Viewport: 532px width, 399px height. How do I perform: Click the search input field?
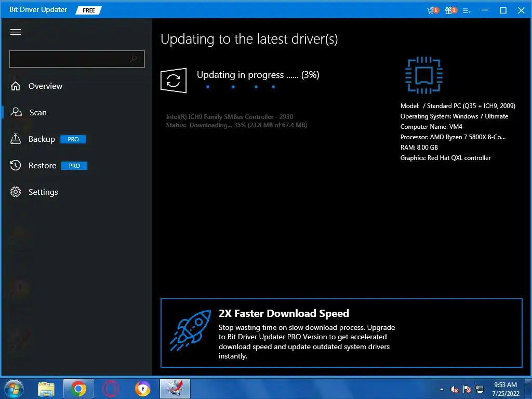click(77, 59)
